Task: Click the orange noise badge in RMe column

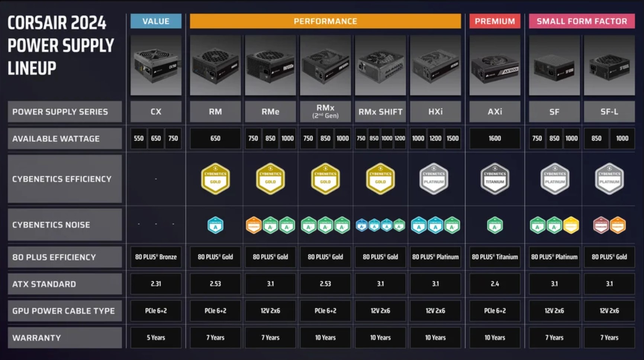Action: click(x=254, y=225)
